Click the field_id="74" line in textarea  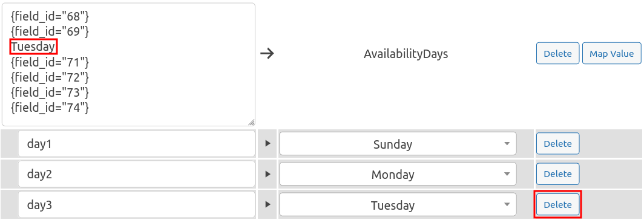click(x=50, y=108)
